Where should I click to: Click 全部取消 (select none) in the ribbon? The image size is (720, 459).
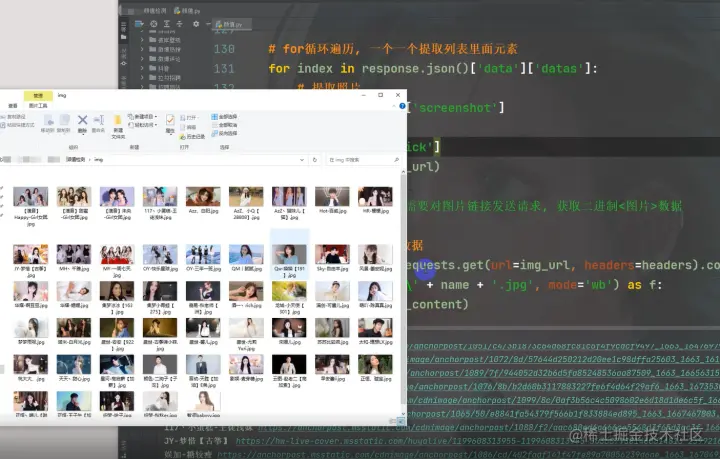[x=224, y=125]
